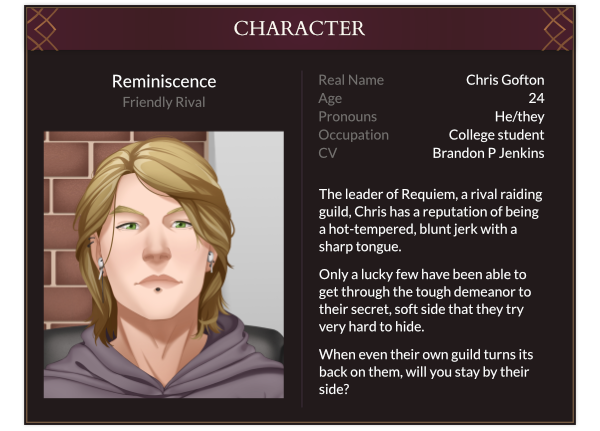
Task: Click the Friendly Rival subtitle
Action: pos(164,102)
